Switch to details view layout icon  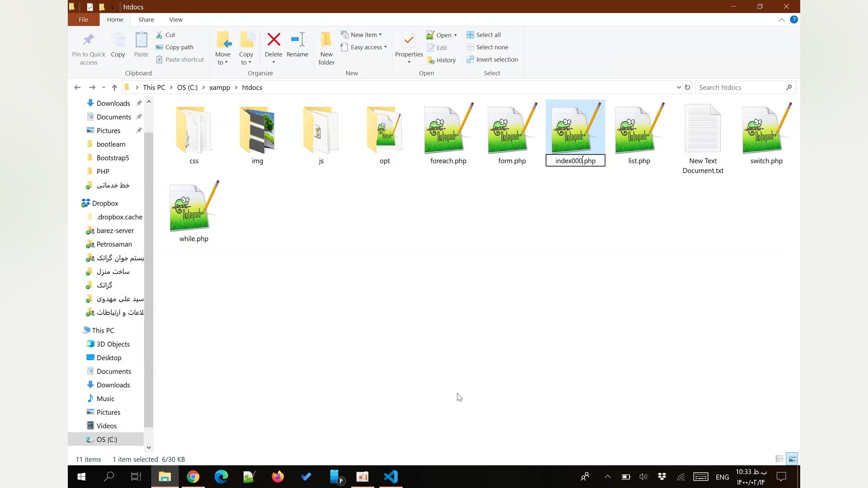(x=779, y=459)
